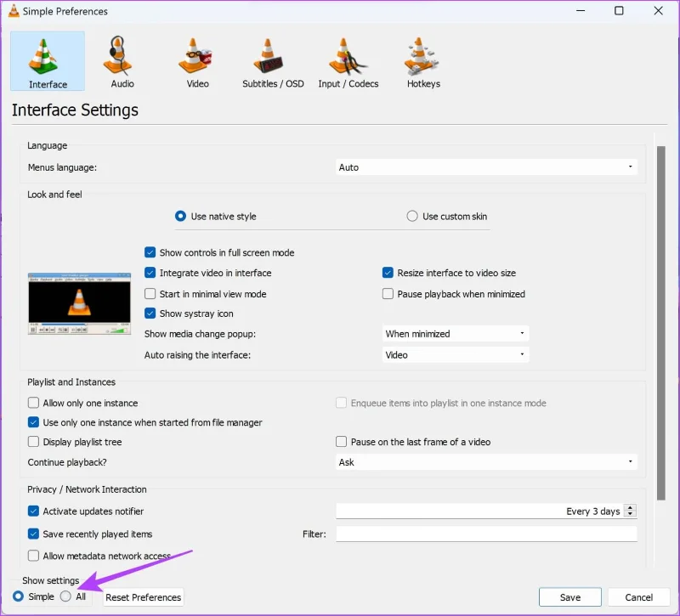Click the Cancel button
Screen dimensions: 680x616
[x=638, y=597]
